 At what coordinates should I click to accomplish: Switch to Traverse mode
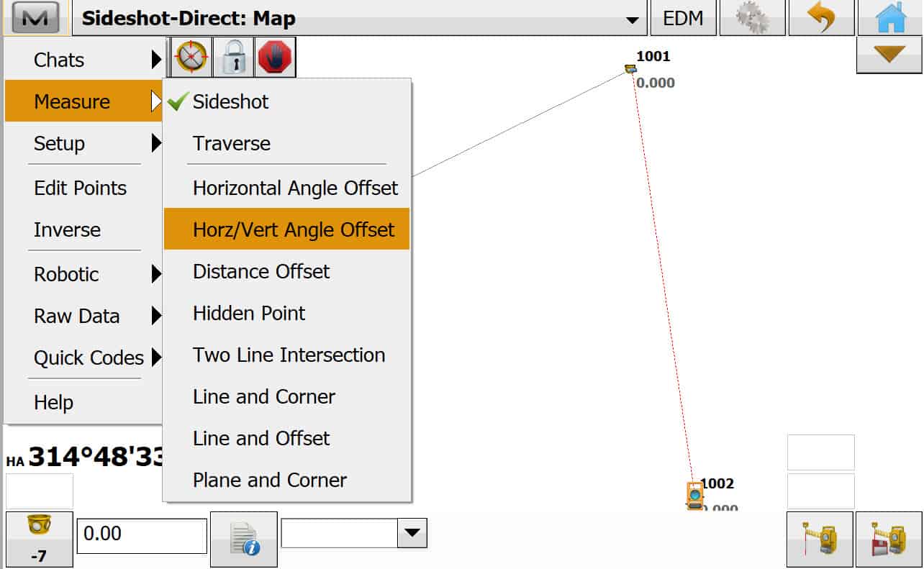click(286, 143)
